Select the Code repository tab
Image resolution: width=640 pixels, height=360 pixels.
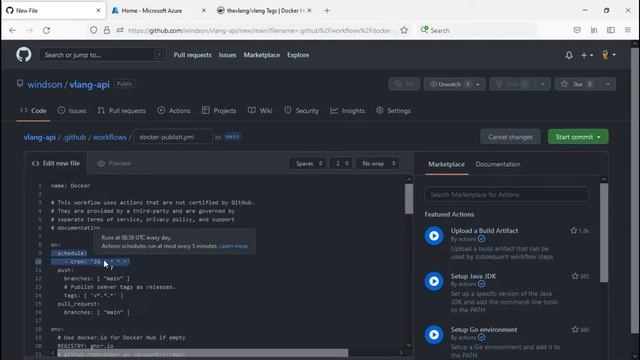pos(33,111)
